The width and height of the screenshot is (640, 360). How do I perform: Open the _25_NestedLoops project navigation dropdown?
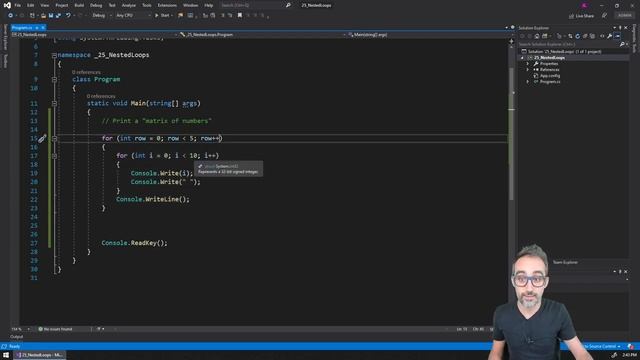click(94, 35)
